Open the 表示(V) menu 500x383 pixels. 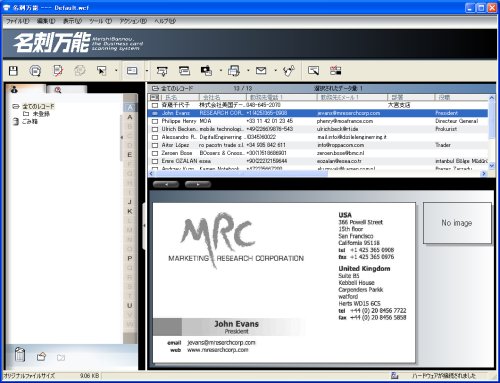click(72, 21)
